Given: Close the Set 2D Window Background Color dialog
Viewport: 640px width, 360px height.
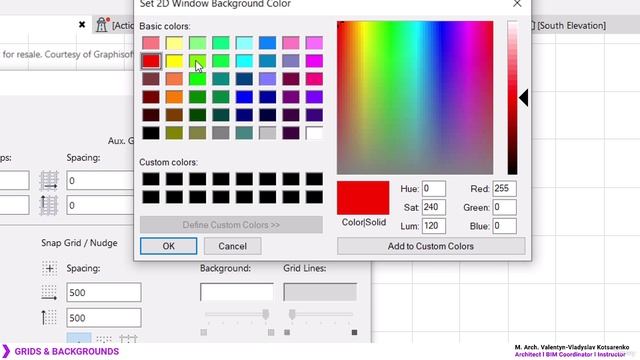Looking at the screenshot, I should point(517,4).
